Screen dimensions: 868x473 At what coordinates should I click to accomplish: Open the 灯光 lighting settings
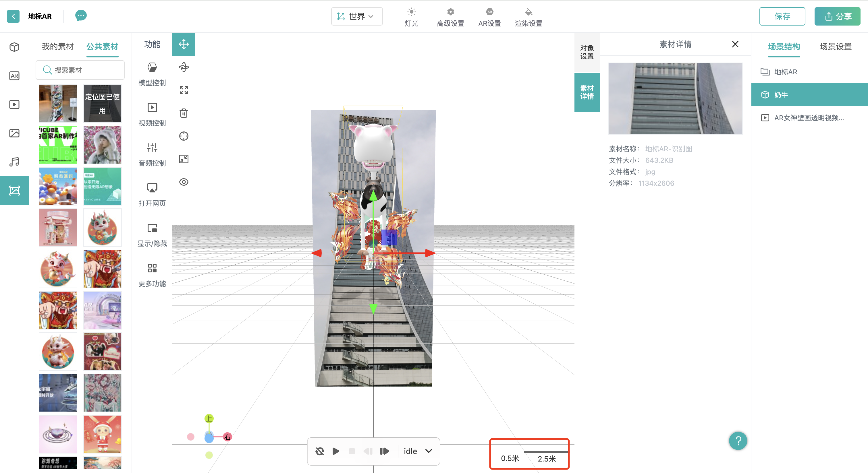click(x=411, y=17)
